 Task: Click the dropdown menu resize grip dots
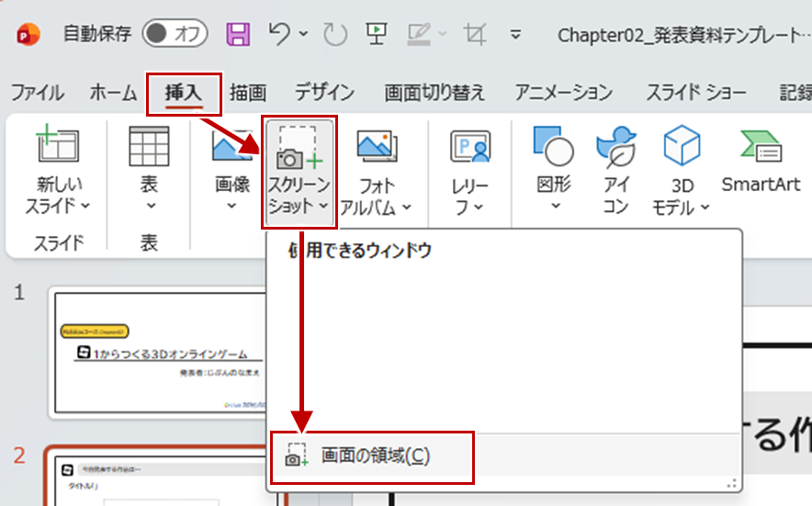[731, 484]
